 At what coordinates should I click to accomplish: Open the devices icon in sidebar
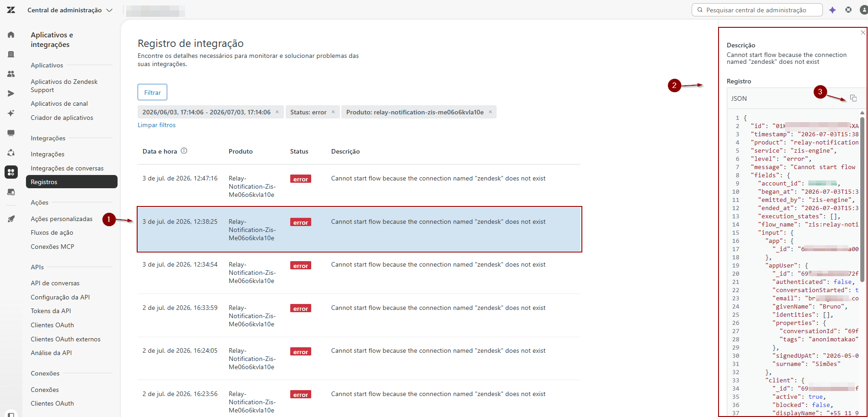11,192
